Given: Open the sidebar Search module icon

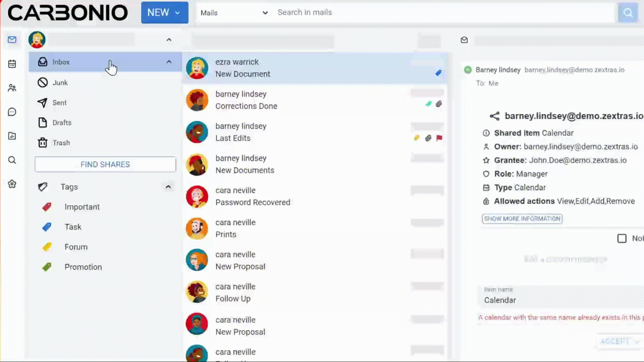Looking at the screenshot, I should click(12, 160).
